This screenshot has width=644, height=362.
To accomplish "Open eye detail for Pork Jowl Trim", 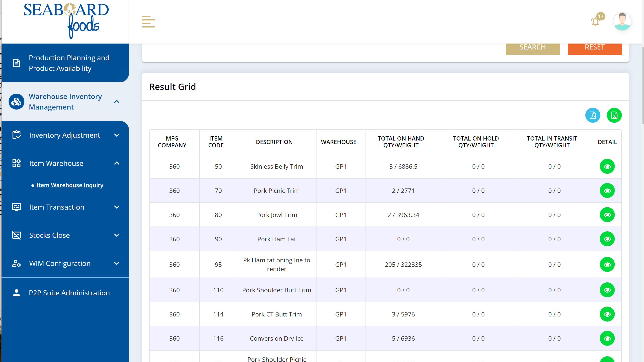I will (607, 215).
